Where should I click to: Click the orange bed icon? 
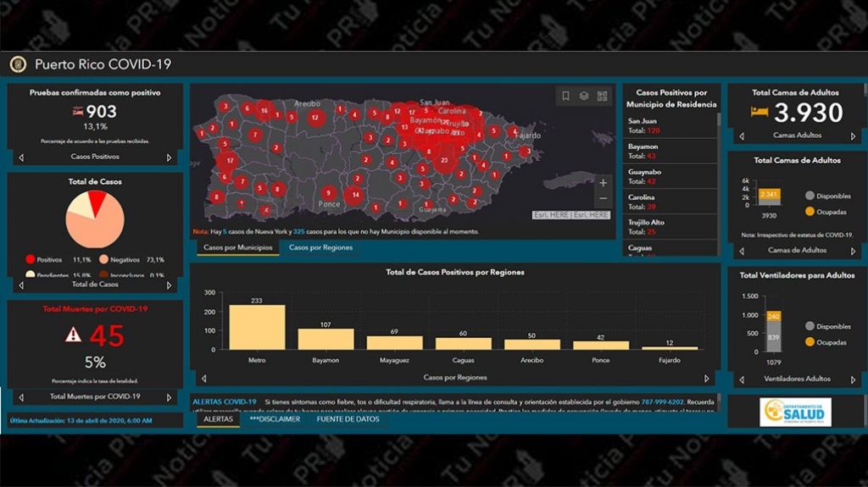759,112
